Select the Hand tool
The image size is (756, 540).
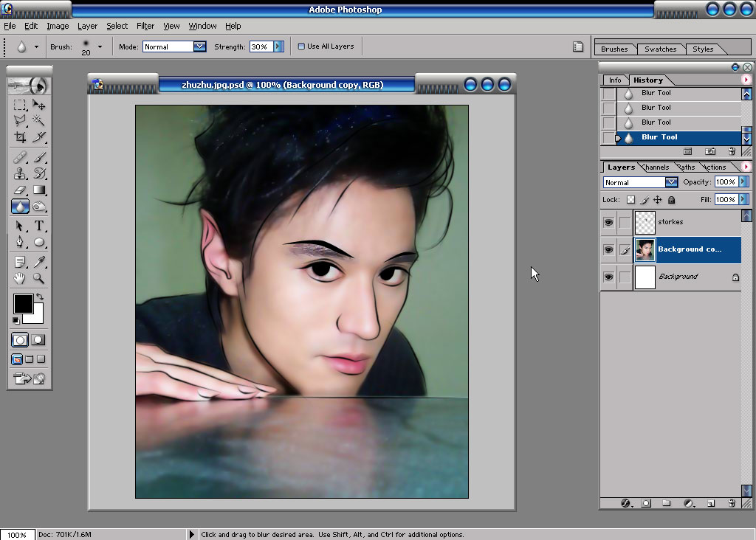[20, 278]
